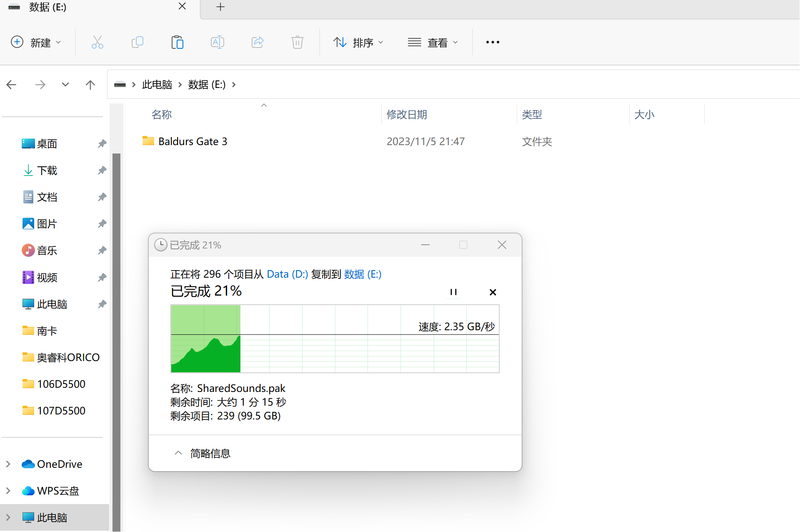Go forward with the right arrow
The height and width of the screenshot is (532, 800).
pos(40,85)
